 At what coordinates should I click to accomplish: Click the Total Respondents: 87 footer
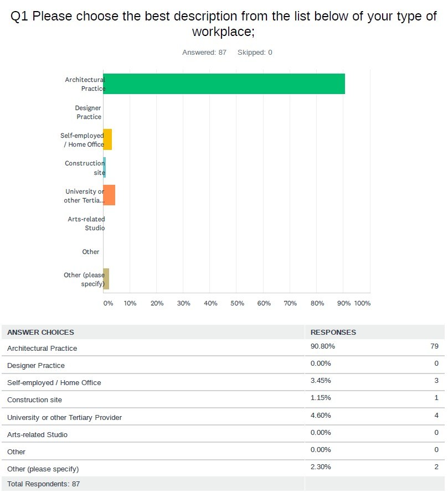(43, 484)
